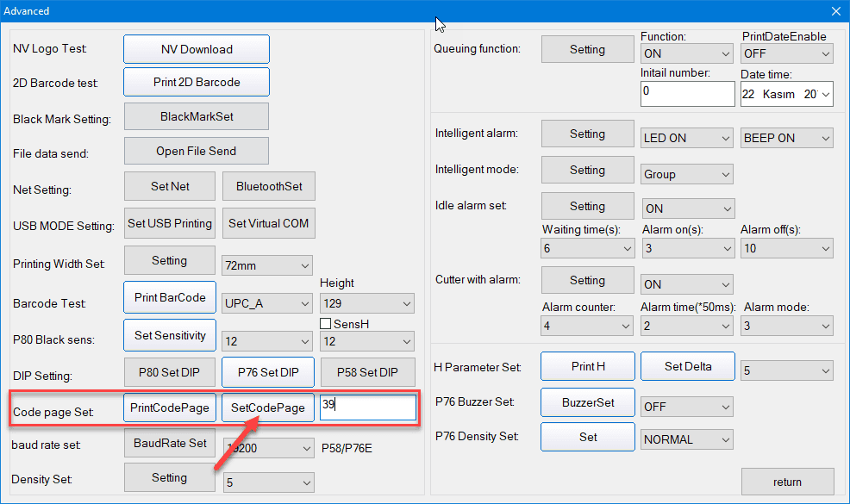
Task: Expand the Printing Width 72mm dropdown
Action: [x=267, y=265]
